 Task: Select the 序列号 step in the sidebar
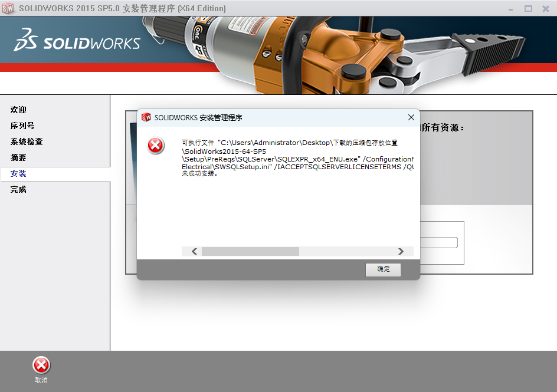pos(21,126)
